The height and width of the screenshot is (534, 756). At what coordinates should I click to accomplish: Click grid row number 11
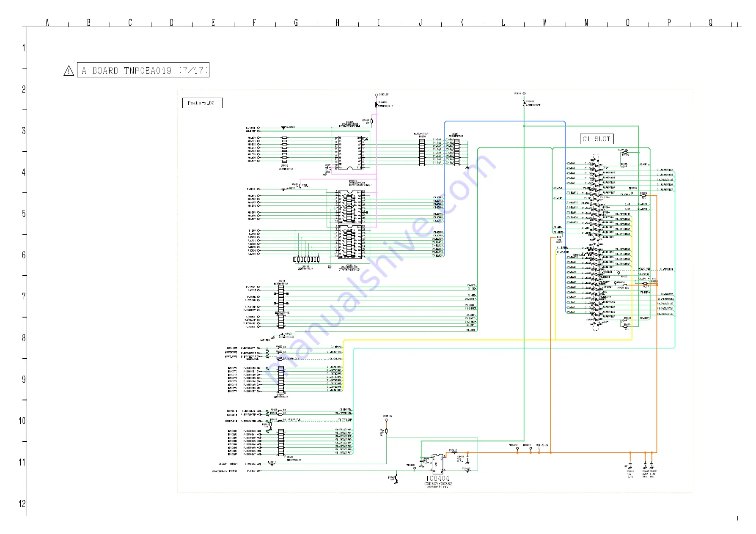pos(22,463)
